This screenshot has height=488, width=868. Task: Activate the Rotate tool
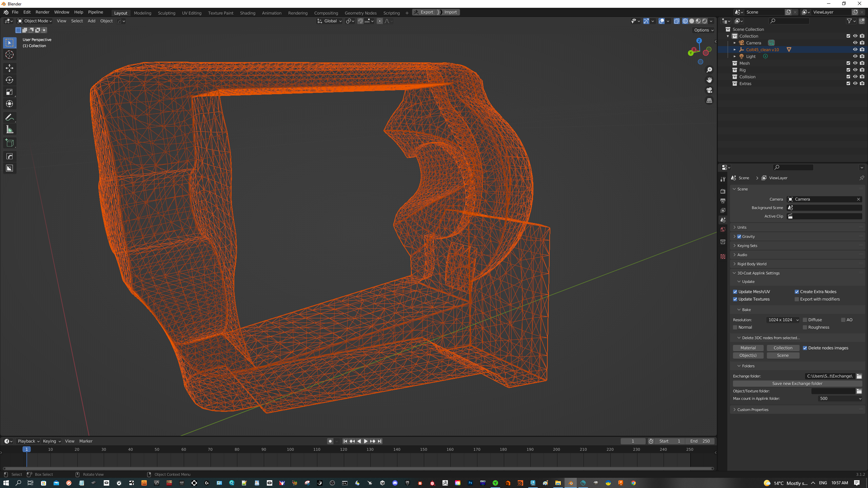click(9, 80)
